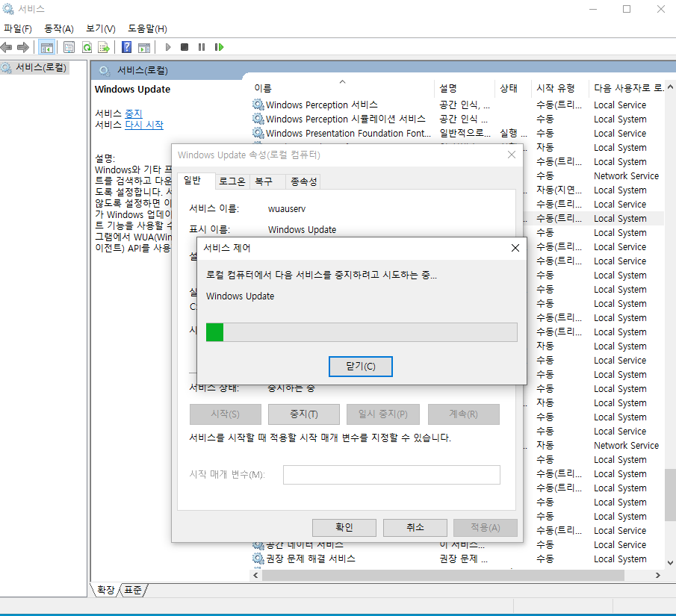
Task: Click the green service stop progress bar
Action: [362, 332]
